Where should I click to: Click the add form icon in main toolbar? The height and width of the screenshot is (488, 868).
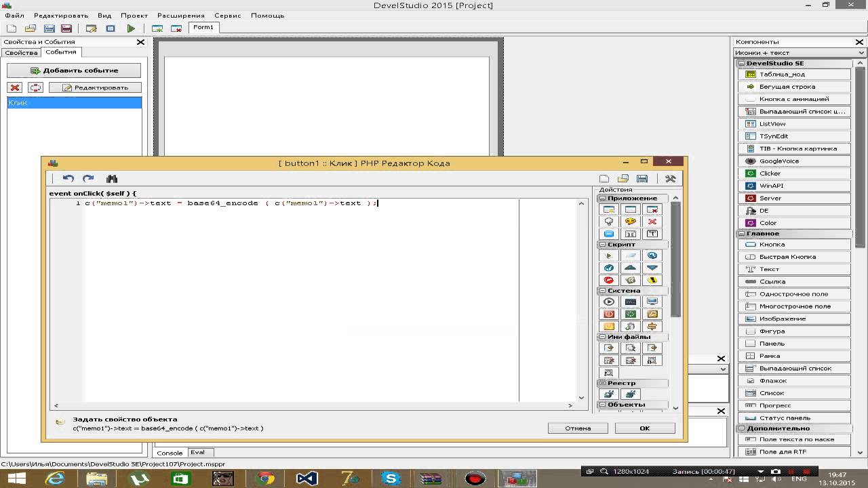[157, 28]
